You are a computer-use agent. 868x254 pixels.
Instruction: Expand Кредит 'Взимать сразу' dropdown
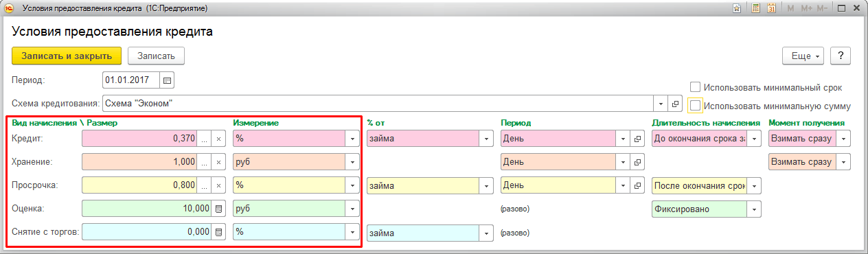(x=843, y=139)
